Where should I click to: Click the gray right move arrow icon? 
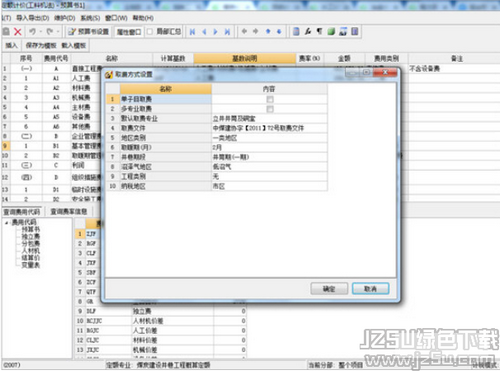[x=256, y=31]
